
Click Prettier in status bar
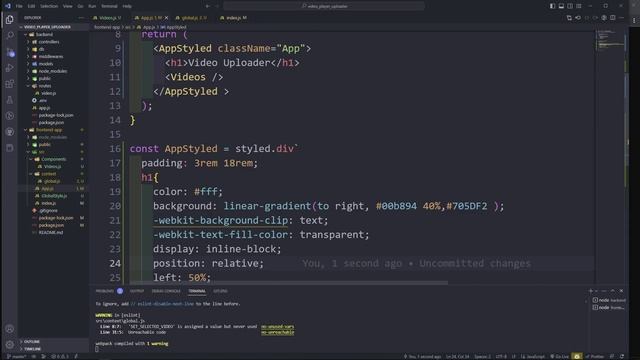click(595, 356)
